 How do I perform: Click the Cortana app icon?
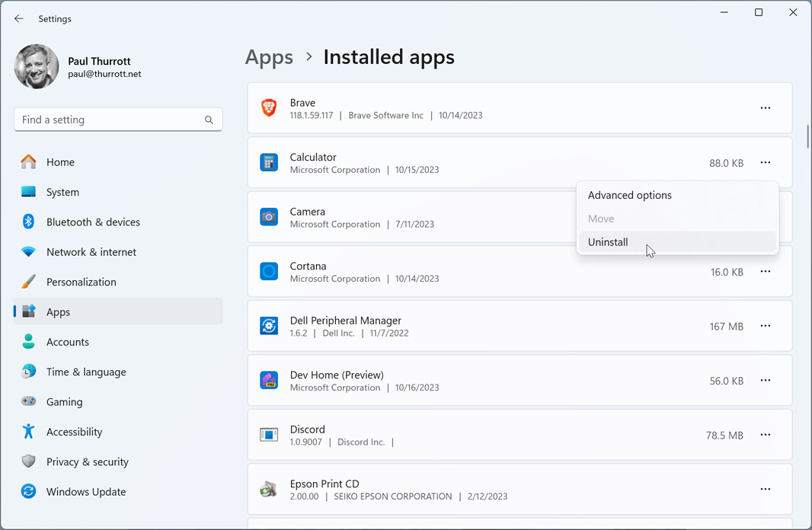(x=269, y=272)
